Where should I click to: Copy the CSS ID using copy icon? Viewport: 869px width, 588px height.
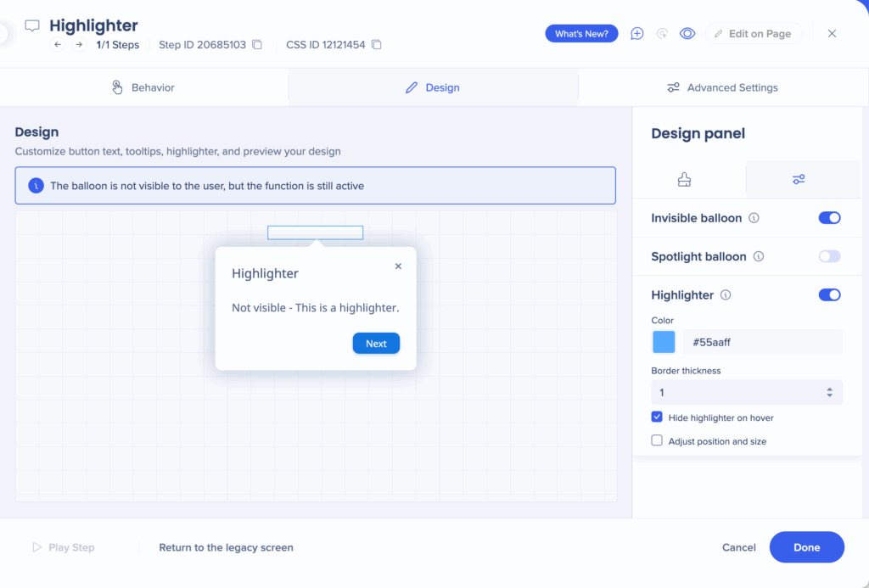[x=377, y=45]
